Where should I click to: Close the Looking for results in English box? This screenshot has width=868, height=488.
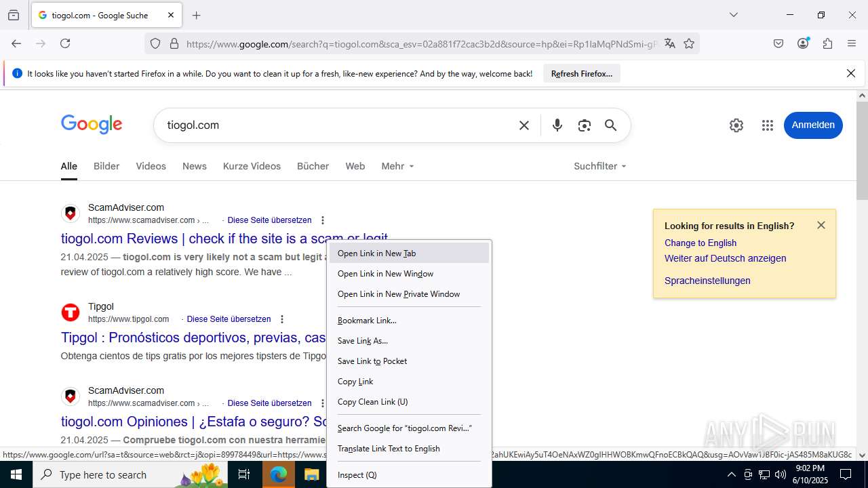(821, 225)
